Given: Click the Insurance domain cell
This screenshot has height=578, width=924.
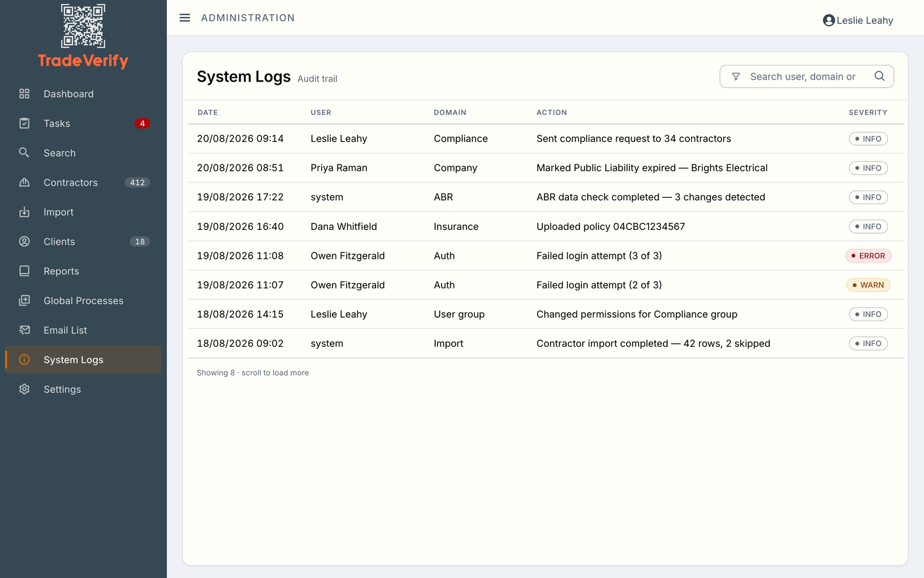Looking at the screenshot, I should click(456, 227).
